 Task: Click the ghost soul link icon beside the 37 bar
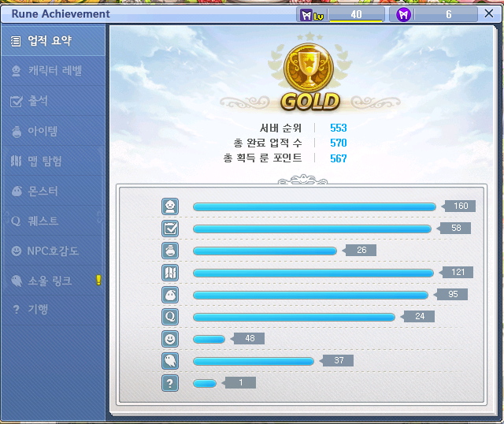(170, 361)
